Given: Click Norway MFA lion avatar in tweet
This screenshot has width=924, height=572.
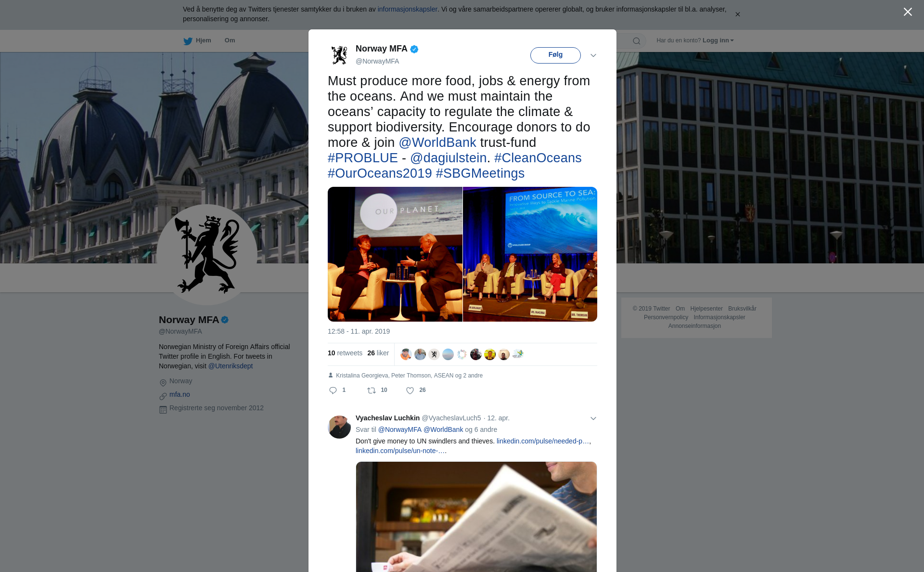Looking at the screenshot, I should tap(339, 55).
